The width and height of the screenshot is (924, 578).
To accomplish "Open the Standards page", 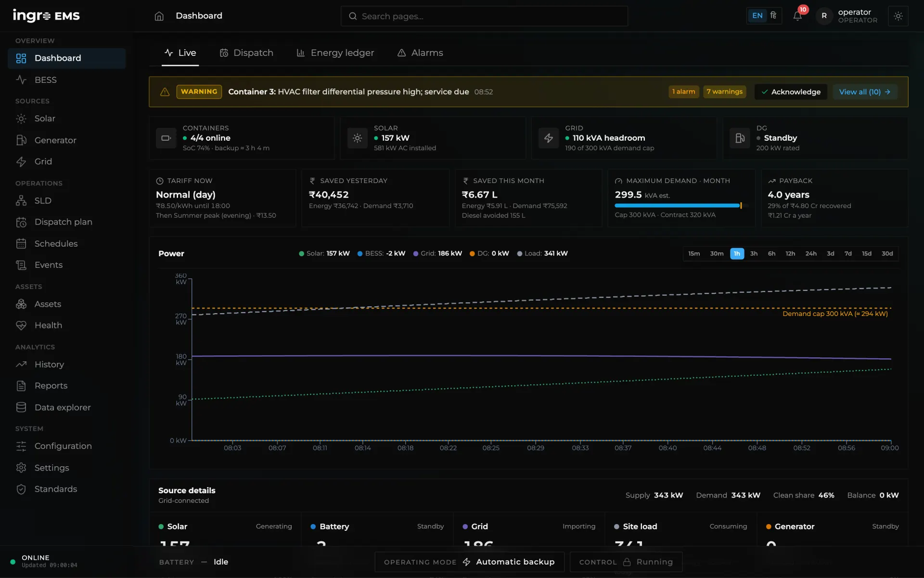I will tap(66, 489).
